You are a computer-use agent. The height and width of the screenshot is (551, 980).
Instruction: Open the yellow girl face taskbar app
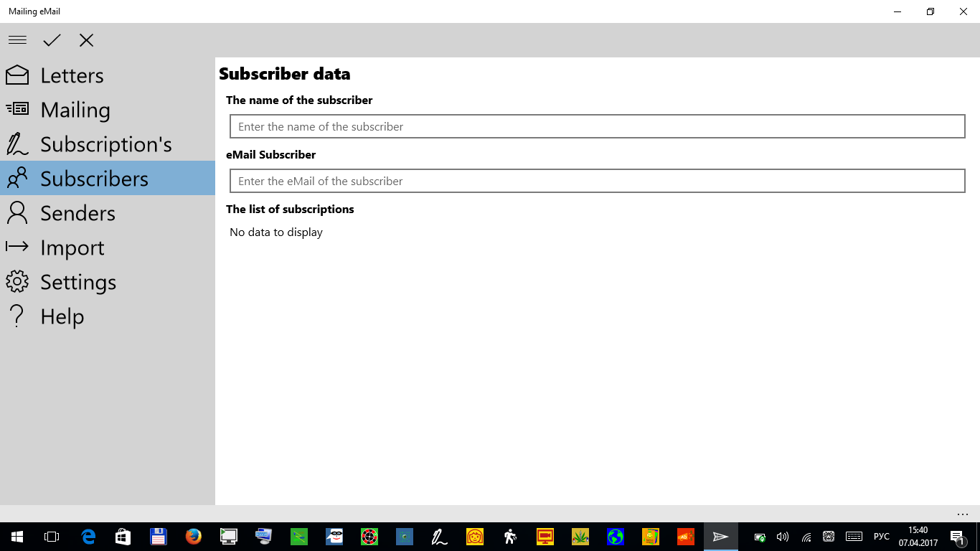(475, 537)
